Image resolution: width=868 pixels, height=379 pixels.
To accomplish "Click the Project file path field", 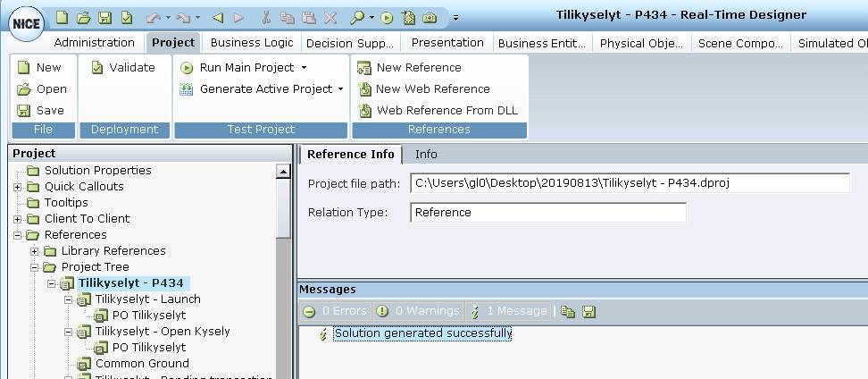I will point(630,183).
